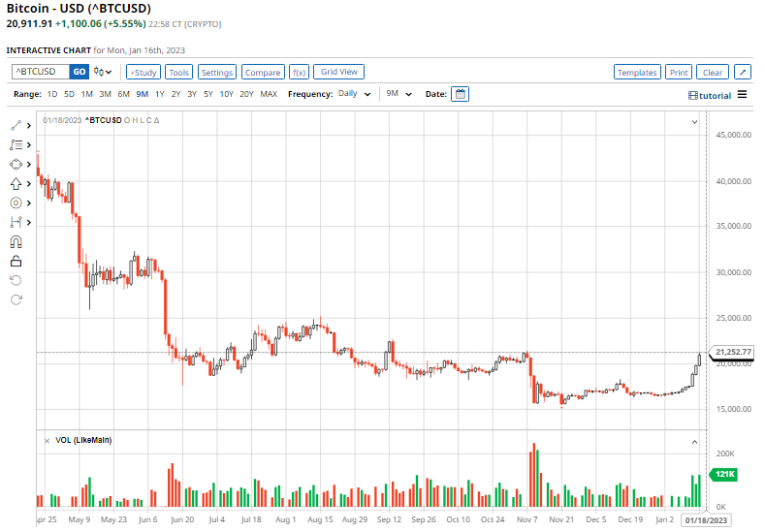Click the ^BTCUSD symbol input field

[41, 72]
